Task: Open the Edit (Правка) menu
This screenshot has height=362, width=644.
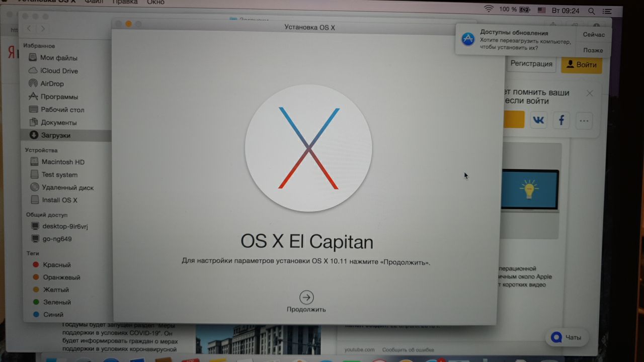Action: (125, 3)
